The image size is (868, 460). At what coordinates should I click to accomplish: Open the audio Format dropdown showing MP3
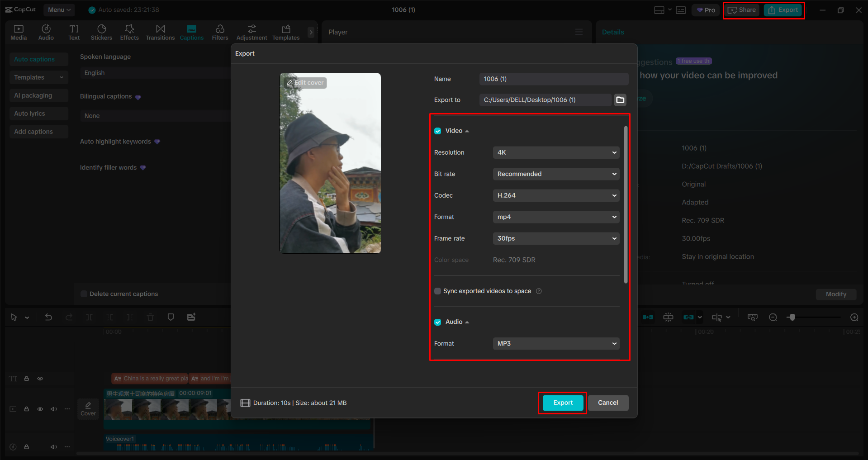pyautogui.click(x=555, y=343)
